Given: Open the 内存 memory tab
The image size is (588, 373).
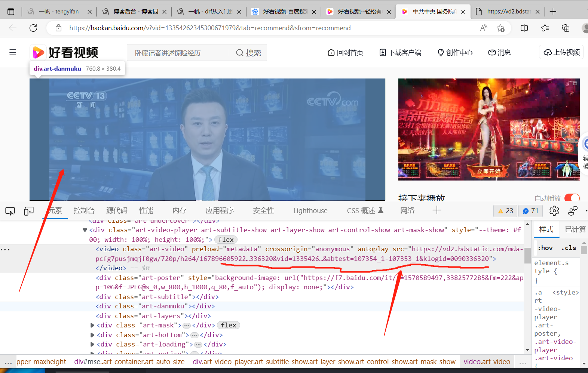Looking at the screenshot, I should pos(180,210).
